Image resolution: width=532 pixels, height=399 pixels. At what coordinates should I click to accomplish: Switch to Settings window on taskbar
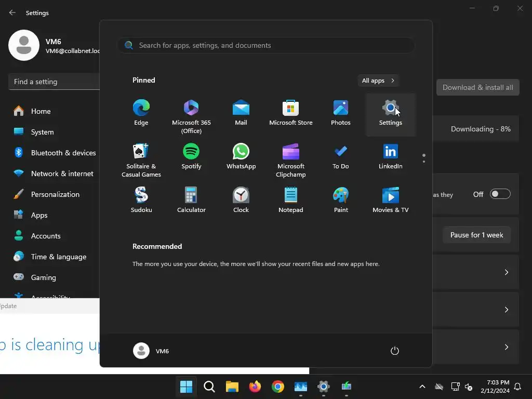323,387
